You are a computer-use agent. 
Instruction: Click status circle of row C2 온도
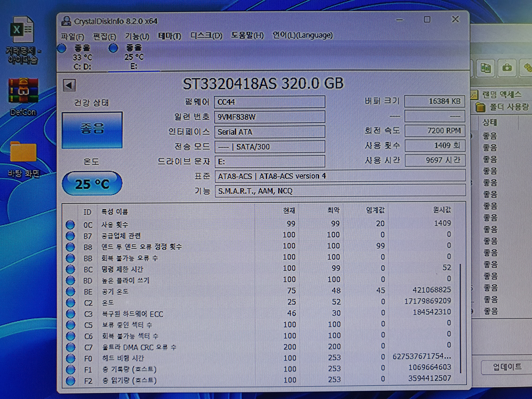[x=70, y=303]
